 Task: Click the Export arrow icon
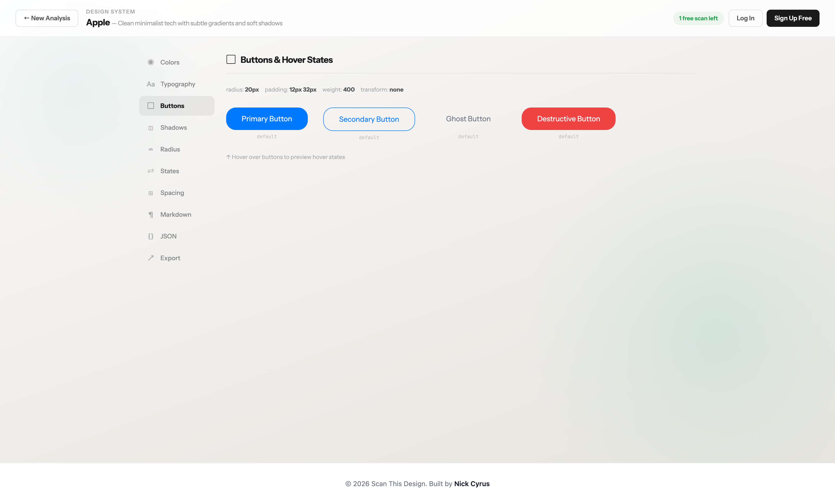(x=151, y=258)
